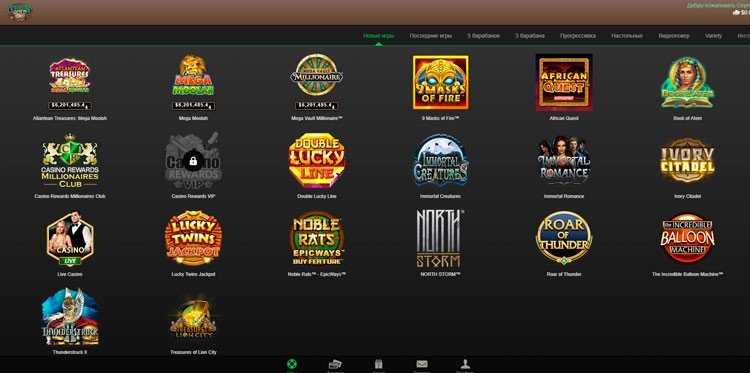Click the casino logo in header
The image size is (750, 373).
click(x=20, y=11)
